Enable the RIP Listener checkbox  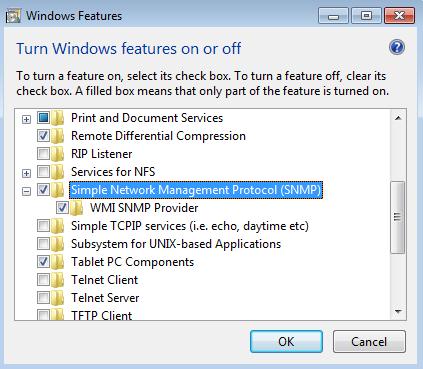coord(43,154)
